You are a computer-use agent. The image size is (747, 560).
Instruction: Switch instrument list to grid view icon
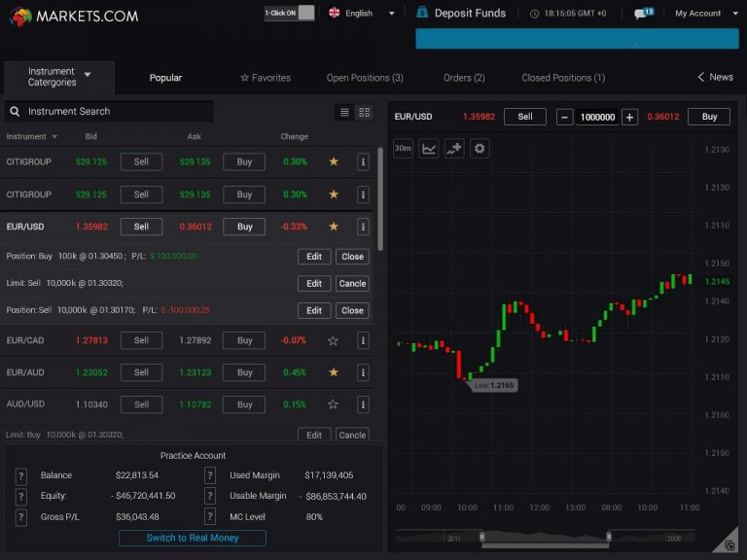click(x=365, y=113)
